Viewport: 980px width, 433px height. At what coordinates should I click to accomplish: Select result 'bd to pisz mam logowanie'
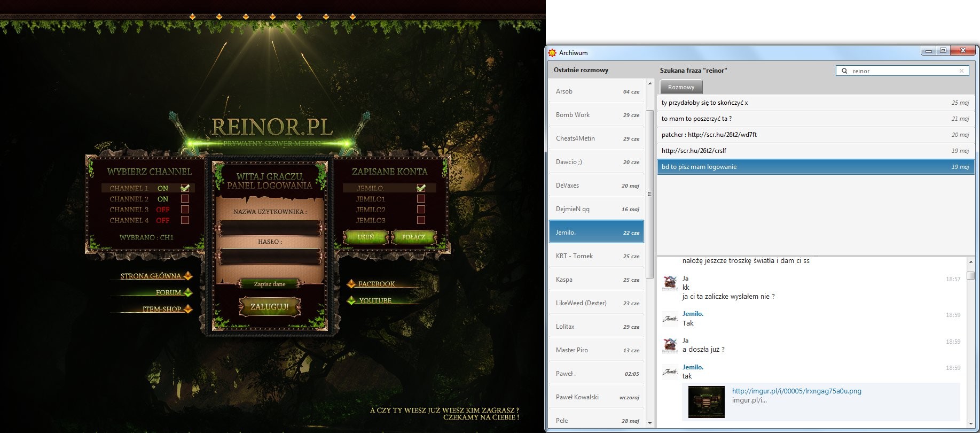pos(816,167)
